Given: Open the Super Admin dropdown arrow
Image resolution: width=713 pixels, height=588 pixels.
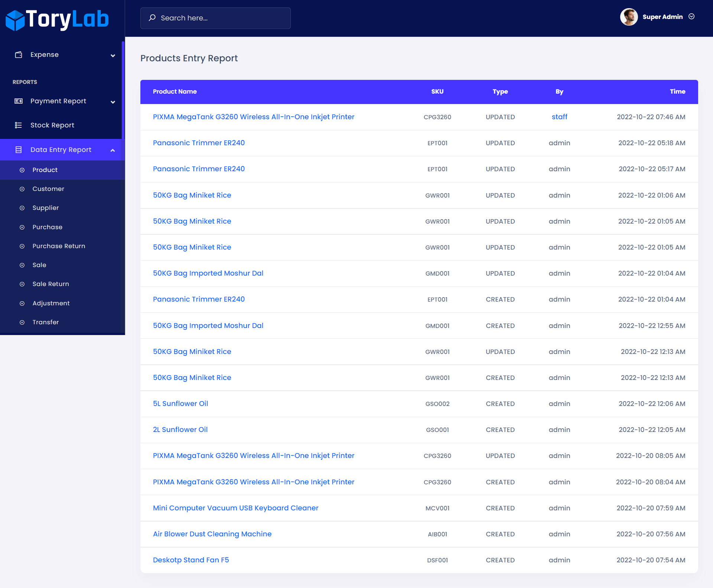Looking at the screenshot, I should click(x=691, y=17).
